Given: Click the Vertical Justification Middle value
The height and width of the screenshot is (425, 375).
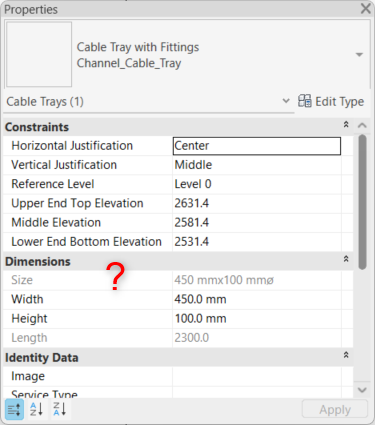Looking at the screenshot, I should tap(193, 165).
